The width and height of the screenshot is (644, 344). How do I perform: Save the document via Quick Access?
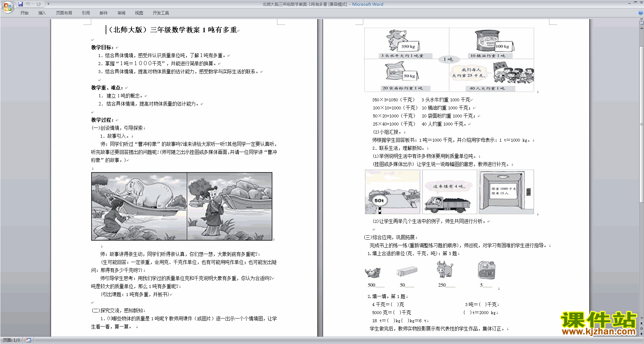coord(20,4)
